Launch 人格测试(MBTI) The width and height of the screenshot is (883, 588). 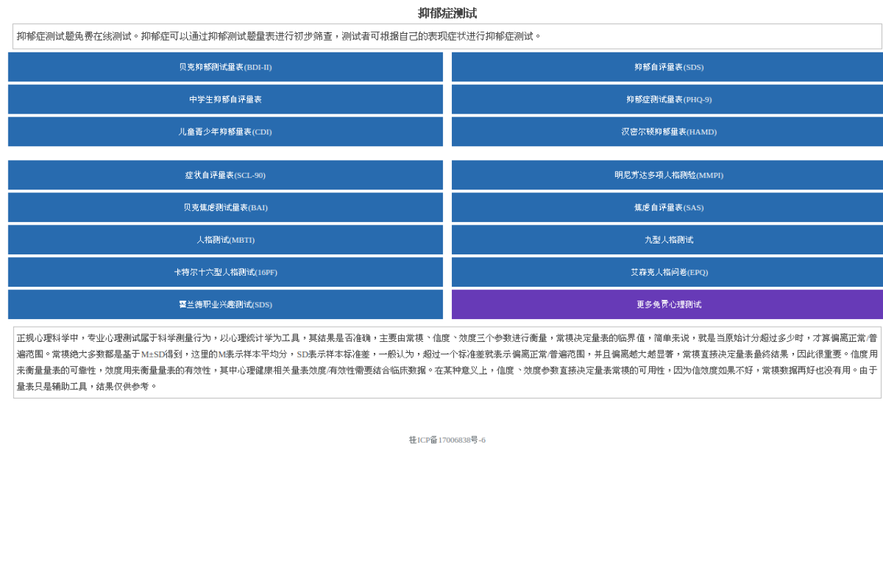point(226,240)
